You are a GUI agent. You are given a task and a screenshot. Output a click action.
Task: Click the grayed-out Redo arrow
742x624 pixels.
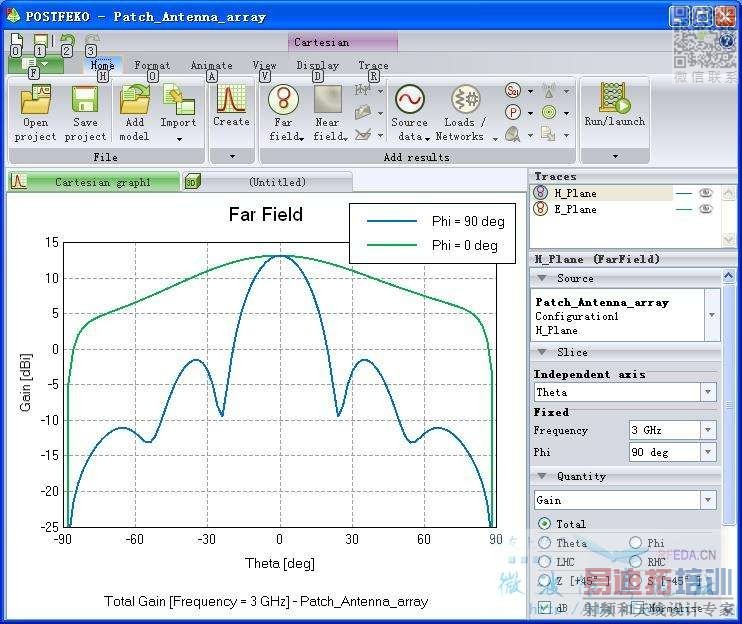[92, 40]
